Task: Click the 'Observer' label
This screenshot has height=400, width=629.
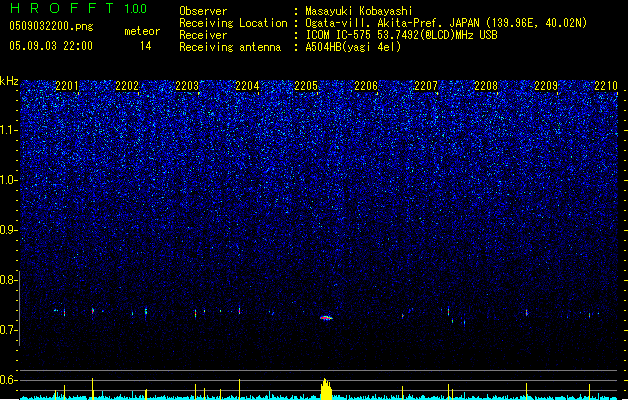Action: pos(203,11)
